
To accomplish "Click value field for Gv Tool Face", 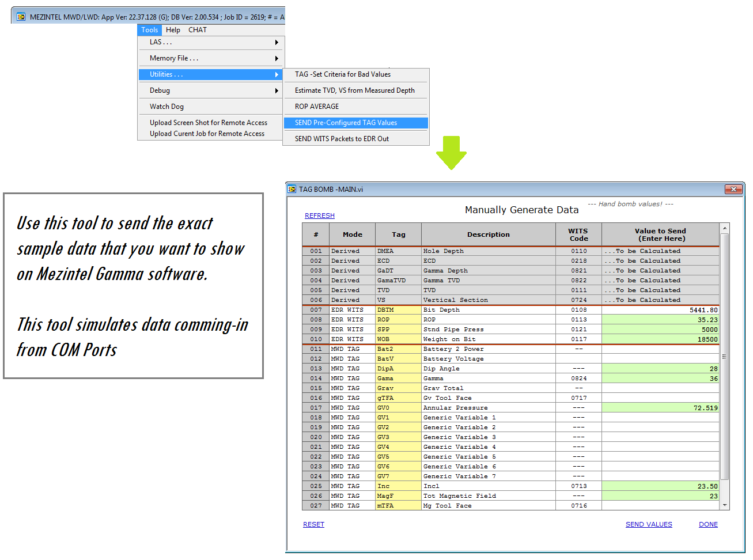I will (660, 398).
